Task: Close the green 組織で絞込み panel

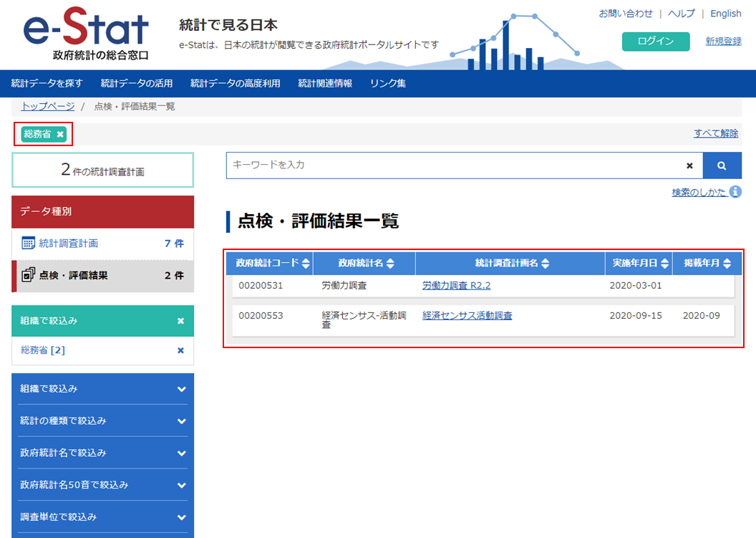Action: click(x=180, y=322)
